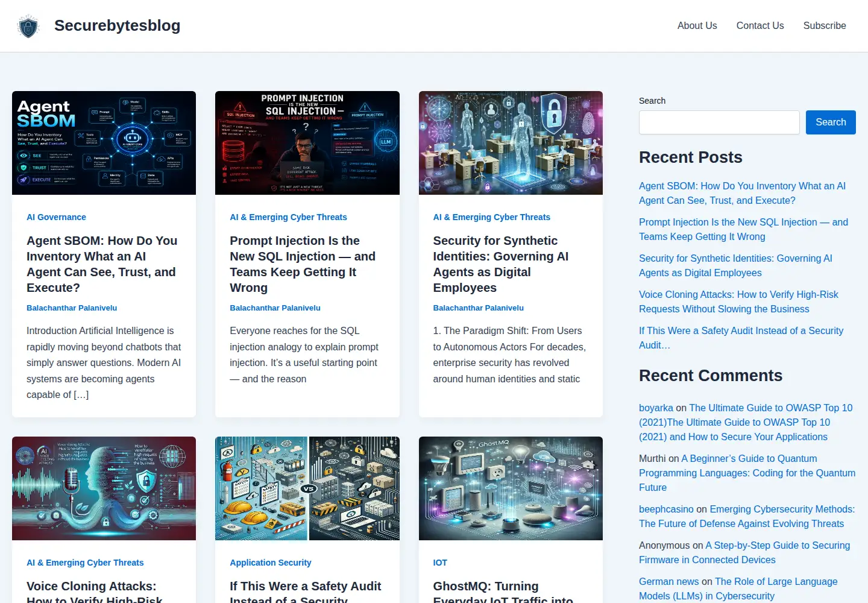The height and width of the screenshot is (603, 868).
Task: Open the Prompt Injection article card title
Action: pos(303,264)
